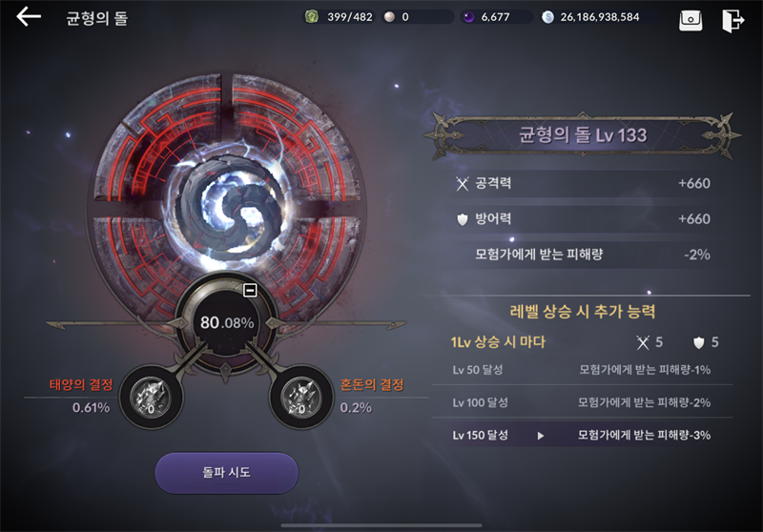Screen dimensions: 763x532
Task: Open the inventory bag icon
Action: pos(691,20)
